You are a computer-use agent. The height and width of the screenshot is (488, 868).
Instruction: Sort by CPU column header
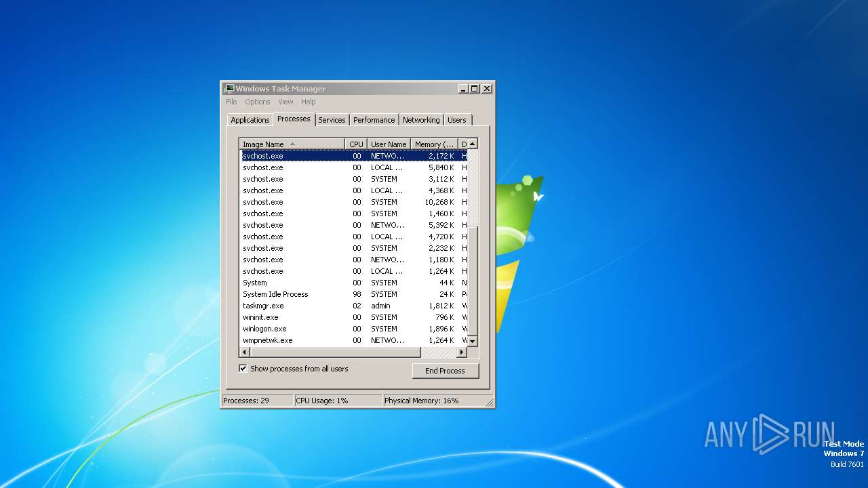(356, 144)
